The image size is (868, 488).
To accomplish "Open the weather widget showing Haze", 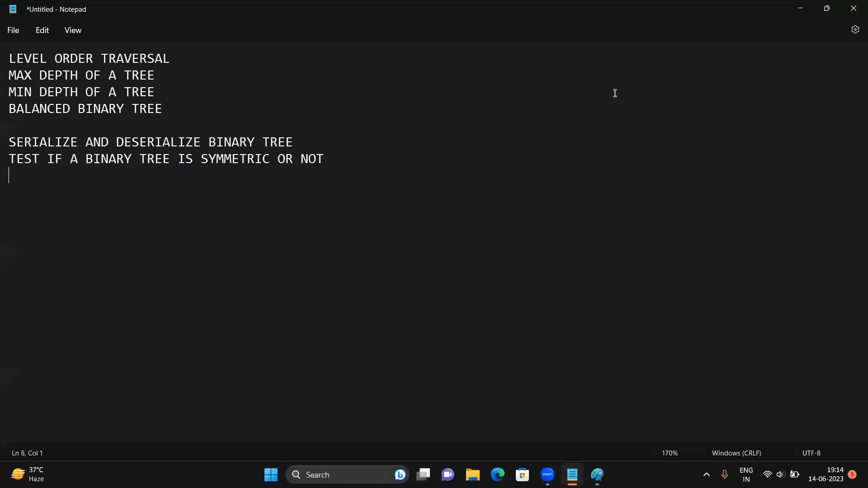I will point(28,474).
